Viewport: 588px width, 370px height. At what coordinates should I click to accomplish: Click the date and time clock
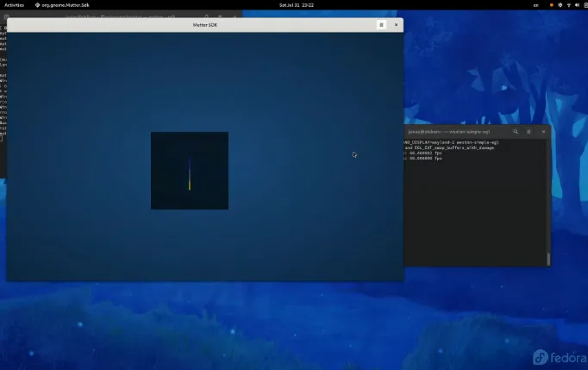point(294,5)
